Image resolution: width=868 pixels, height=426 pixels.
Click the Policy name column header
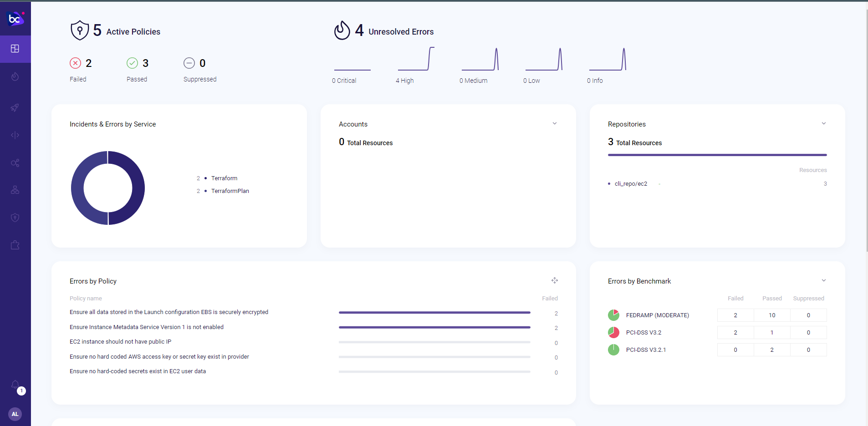(x=86, y=299)
